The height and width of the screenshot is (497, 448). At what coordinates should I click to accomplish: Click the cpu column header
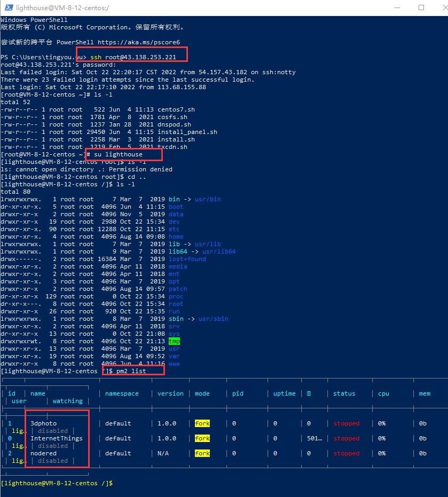383,393
